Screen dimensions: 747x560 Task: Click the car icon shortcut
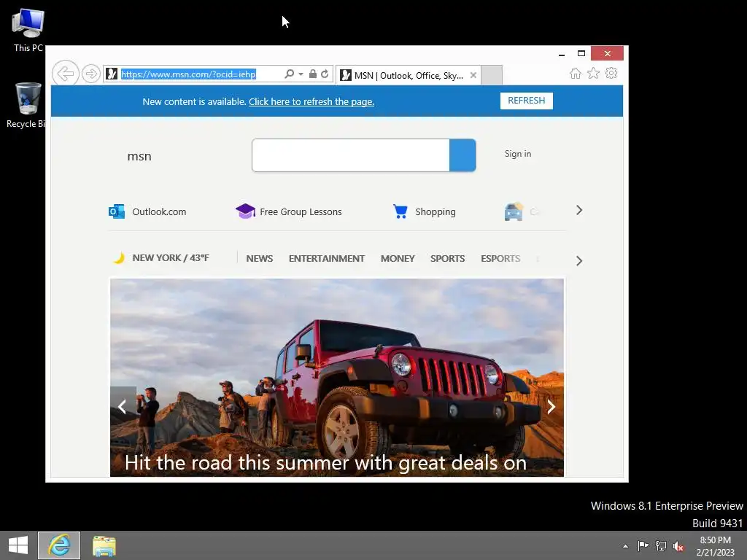(x=514, y=211)
